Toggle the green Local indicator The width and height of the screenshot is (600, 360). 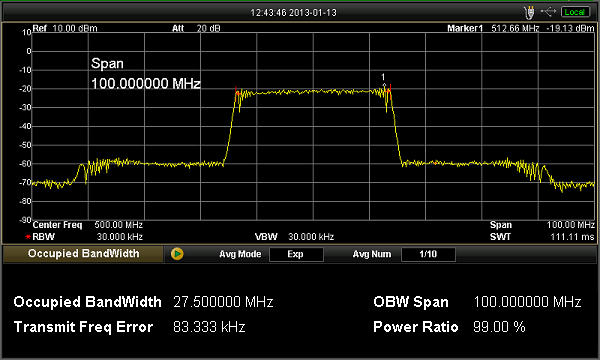(x=575, y=12)
